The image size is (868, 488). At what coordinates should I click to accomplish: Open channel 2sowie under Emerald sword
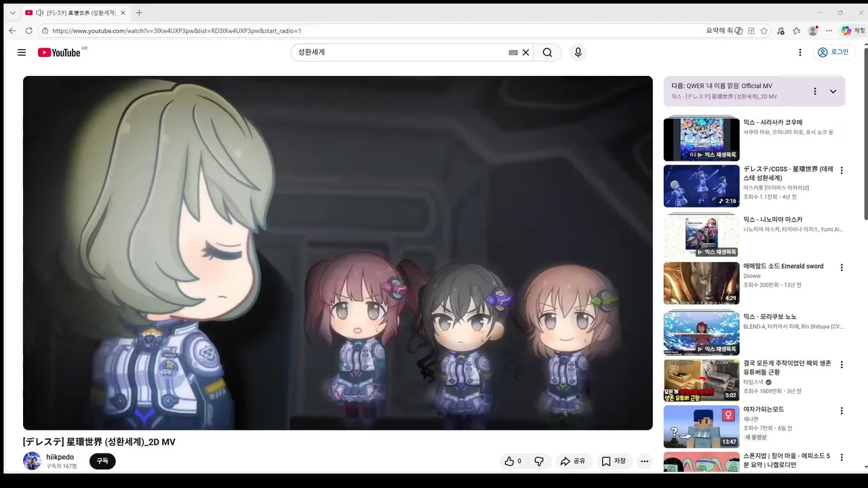753,277
